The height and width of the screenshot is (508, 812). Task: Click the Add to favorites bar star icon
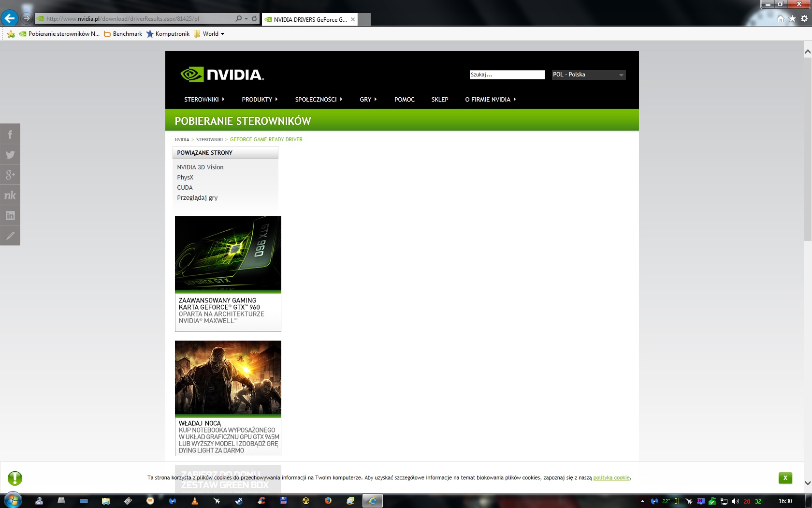(x=11, y=34)
